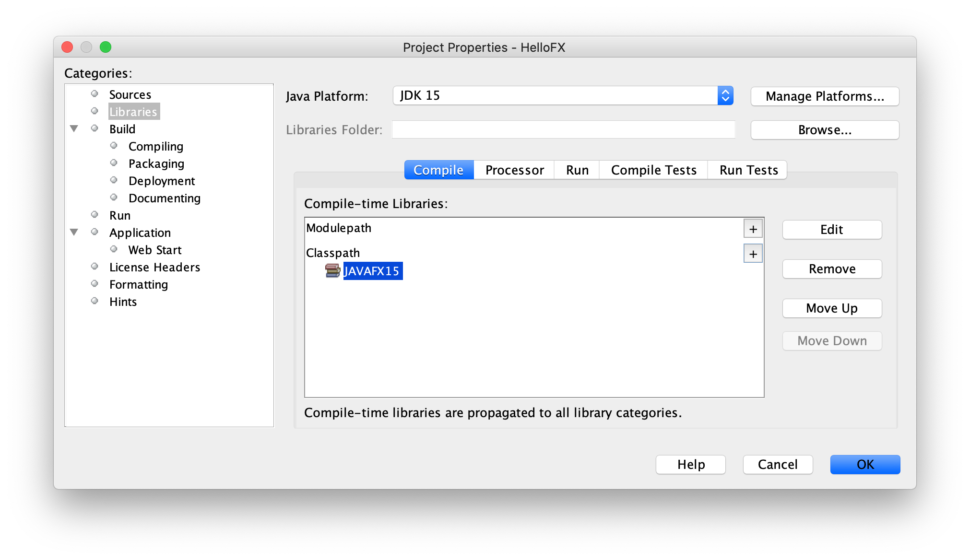Remove the selected JAVAFX15 library
The width and height of the screenshot is (970, 560).
click(x=831, y=269)
